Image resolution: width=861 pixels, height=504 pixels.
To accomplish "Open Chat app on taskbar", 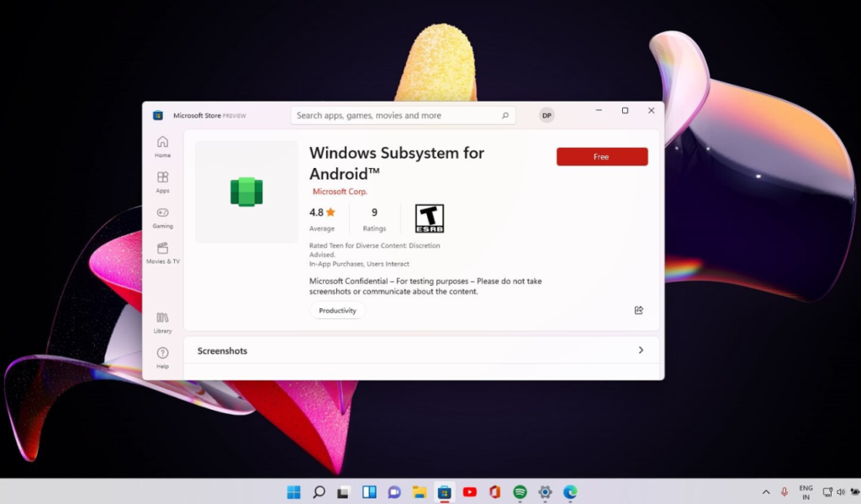I will point(394,492).
